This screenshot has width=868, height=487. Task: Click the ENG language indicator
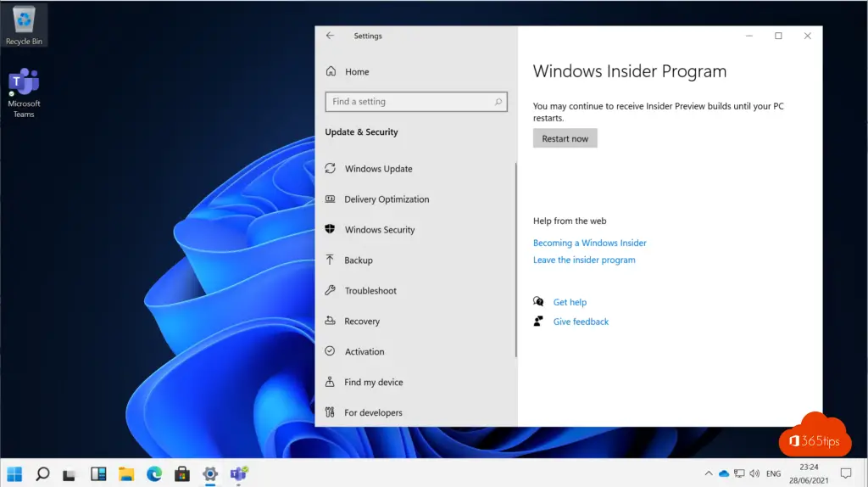tap(773, 473)
